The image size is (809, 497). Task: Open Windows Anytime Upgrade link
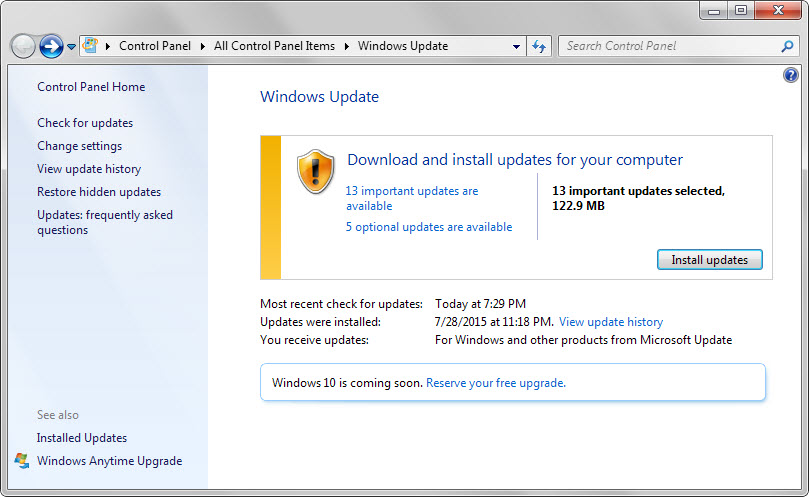coord(109,461)
